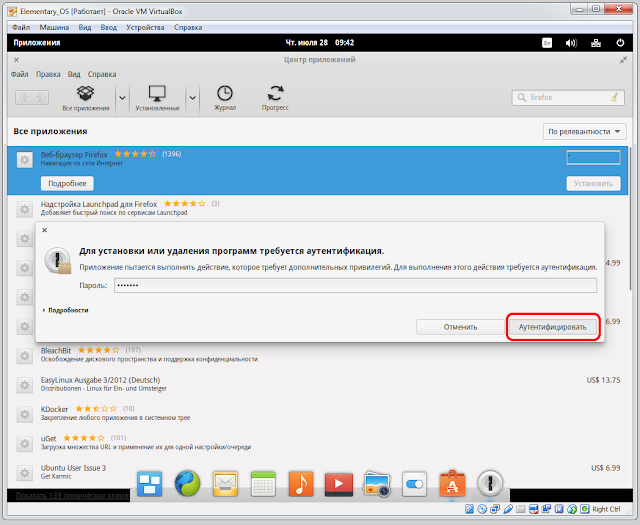The image size is (640, 525).
Task: Click the date and time in top panel
Action: pyautogui.click(x=320, y=42)
